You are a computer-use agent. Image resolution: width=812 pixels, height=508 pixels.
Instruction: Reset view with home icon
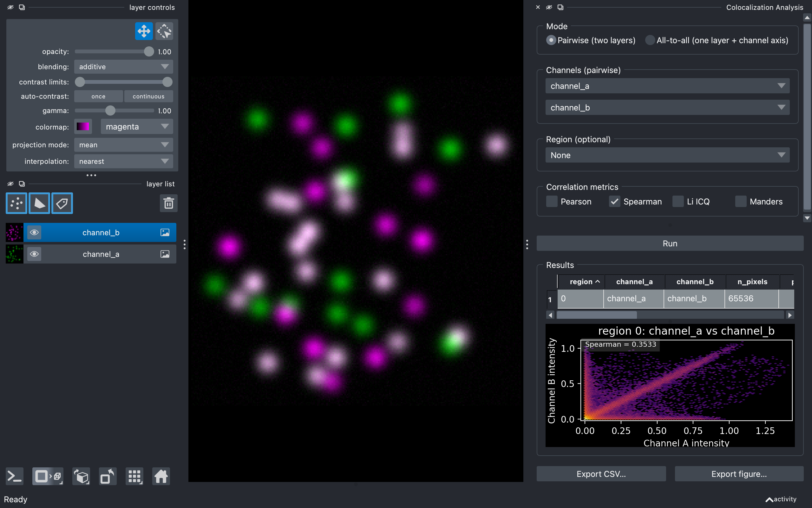(x=161, y=476)
